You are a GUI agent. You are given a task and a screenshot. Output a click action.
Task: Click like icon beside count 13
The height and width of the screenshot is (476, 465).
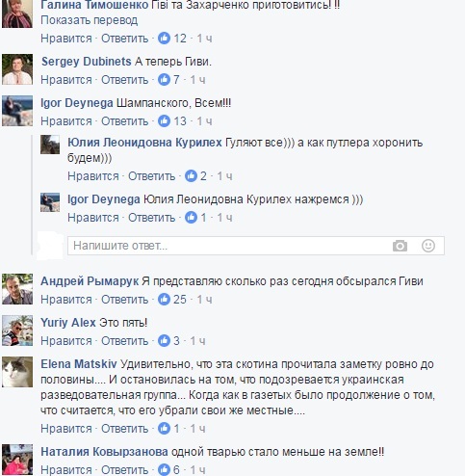click(x=164, y=121)
